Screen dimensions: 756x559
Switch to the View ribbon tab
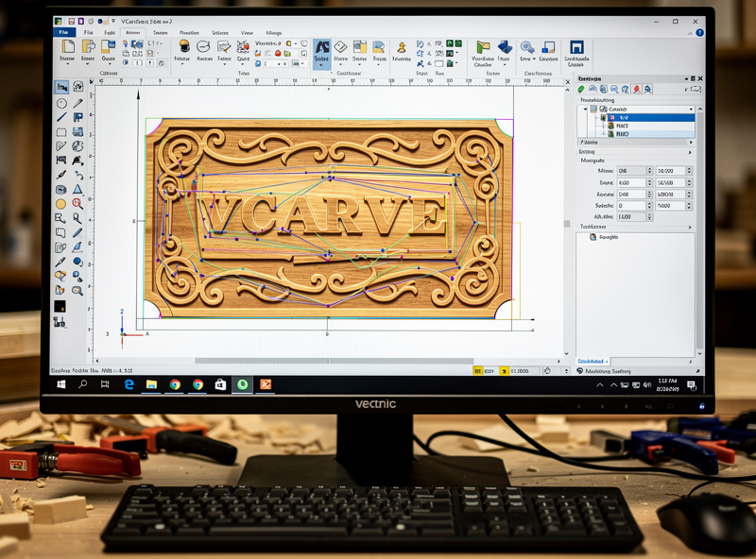247,33
